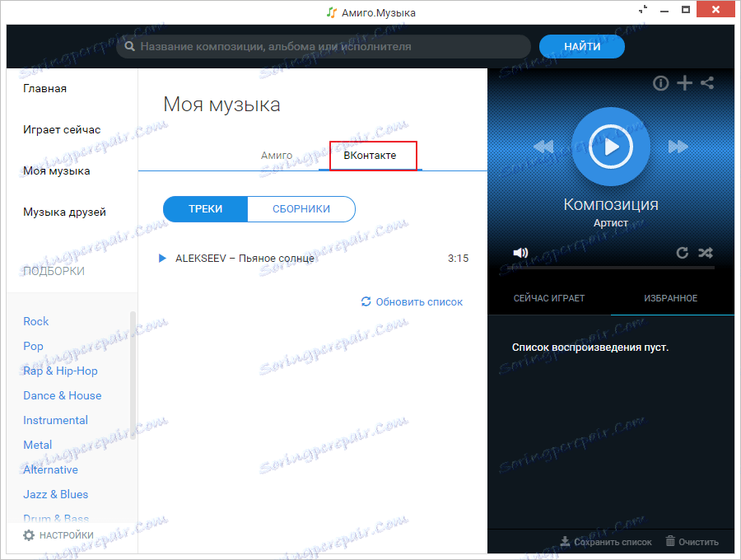Select the ТРЕКИ segment

tap(205, 209)
